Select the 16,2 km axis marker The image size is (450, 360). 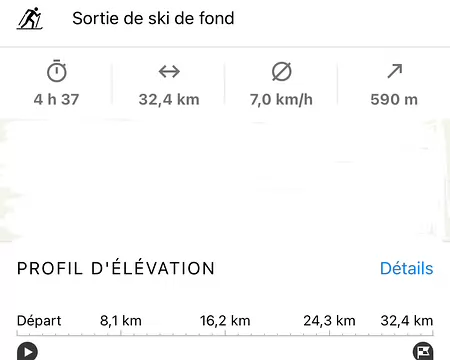tap(225, 321)
